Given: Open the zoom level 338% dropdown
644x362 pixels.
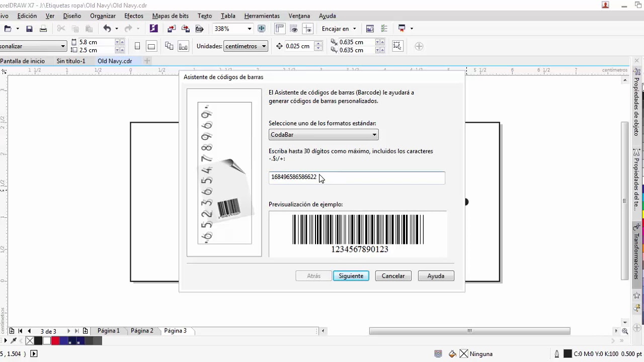Looking at the screenshot, I should pos(249,29).
